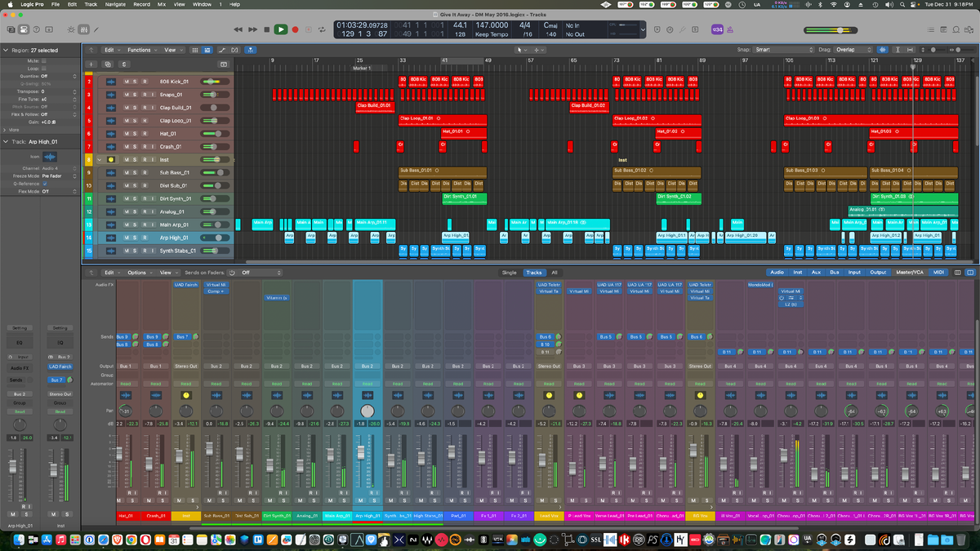Toggle the blue waveform zoom button
Image resolution: width=980 pixels, height=551 pixels.
point(883,50)
